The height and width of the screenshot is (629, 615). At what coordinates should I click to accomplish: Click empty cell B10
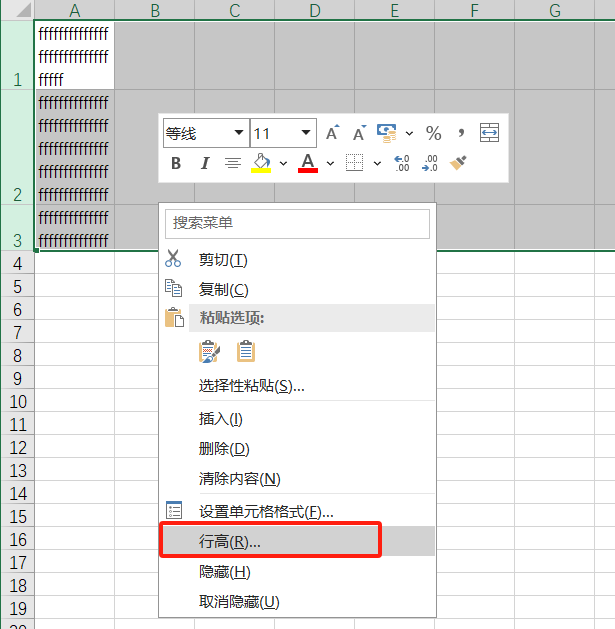136,402
